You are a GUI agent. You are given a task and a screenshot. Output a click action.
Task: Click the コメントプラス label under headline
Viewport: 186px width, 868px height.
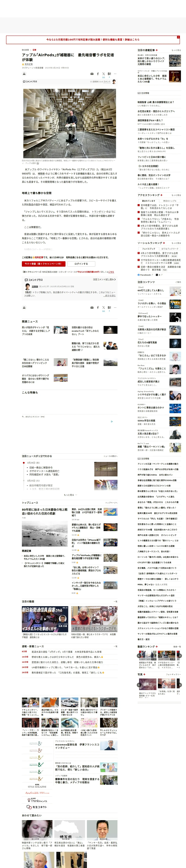pos(30,82)
